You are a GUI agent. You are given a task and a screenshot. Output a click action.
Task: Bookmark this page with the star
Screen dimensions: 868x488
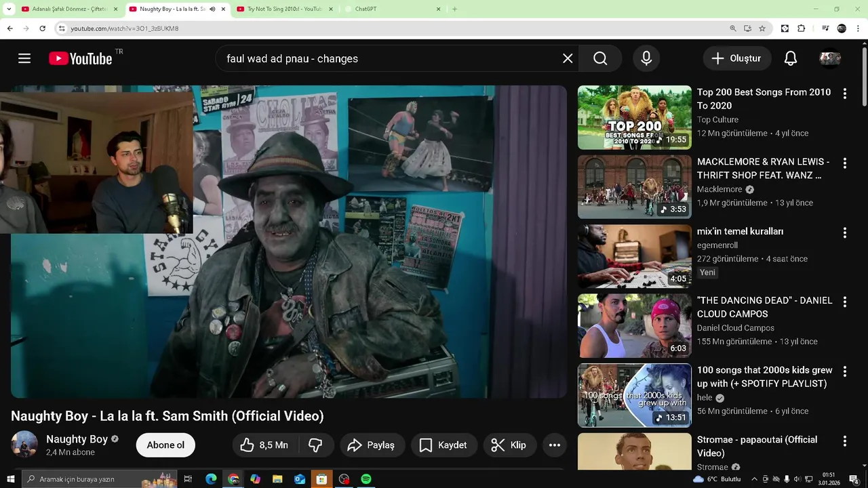click(x=762, y=28)
